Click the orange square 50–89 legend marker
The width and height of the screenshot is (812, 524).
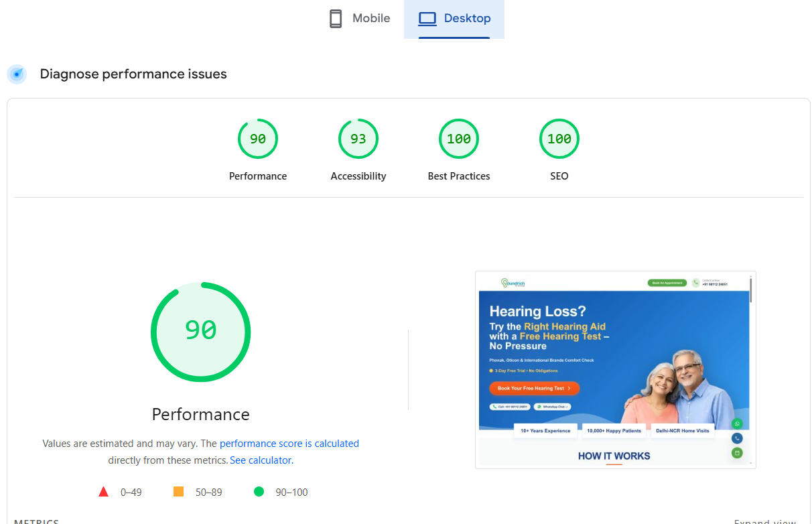[178, 490]
